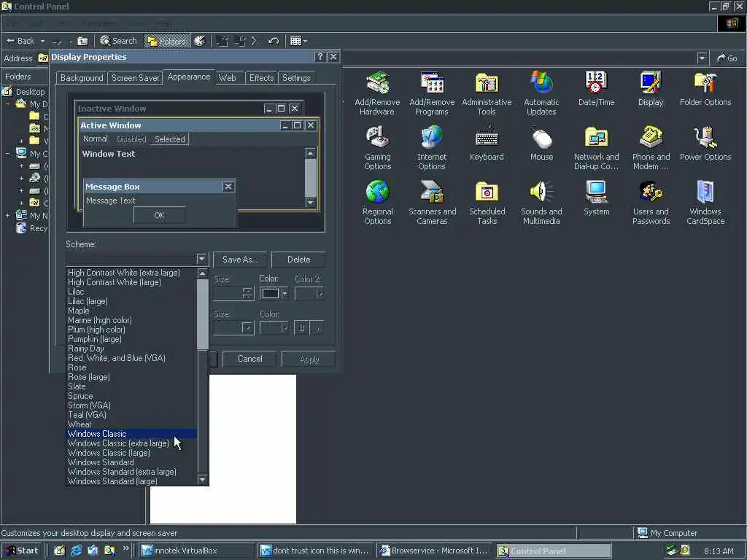Click the Internet Explorer quick launch icon
Screen dimensions: 747x560
(76, 551)
